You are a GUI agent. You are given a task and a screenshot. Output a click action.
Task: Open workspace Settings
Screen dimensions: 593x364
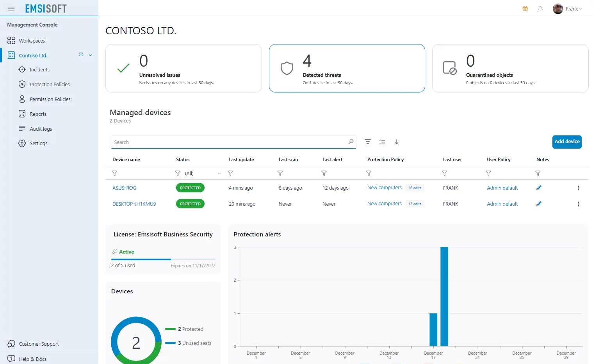point(38,143)
